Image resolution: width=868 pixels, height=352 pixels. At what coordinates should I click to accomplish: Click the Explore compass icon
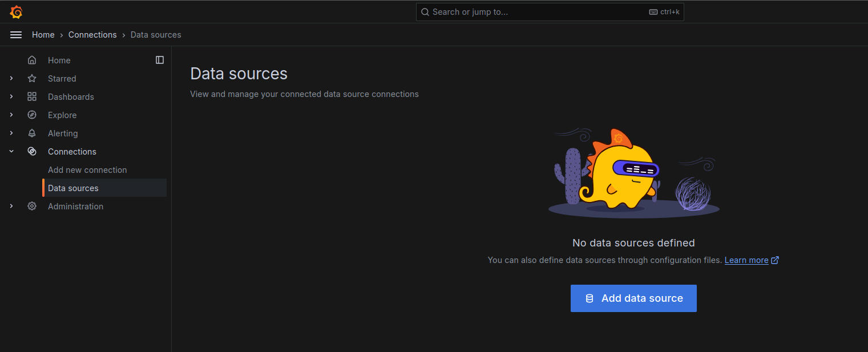32,115
